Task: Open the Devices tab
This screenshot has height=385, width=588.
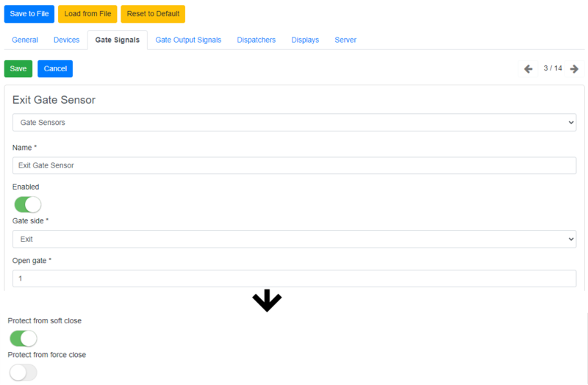Action: point(67,40)
